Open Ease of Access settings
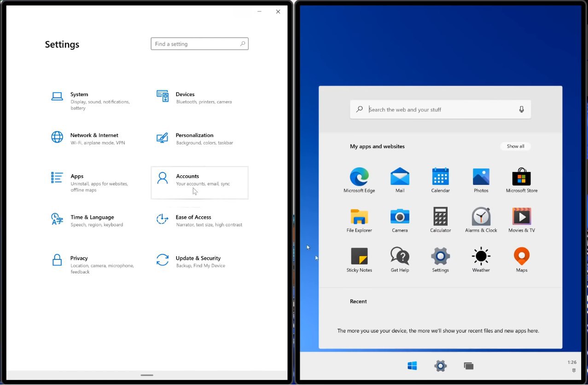588x385 pixels. click(199, 220)
